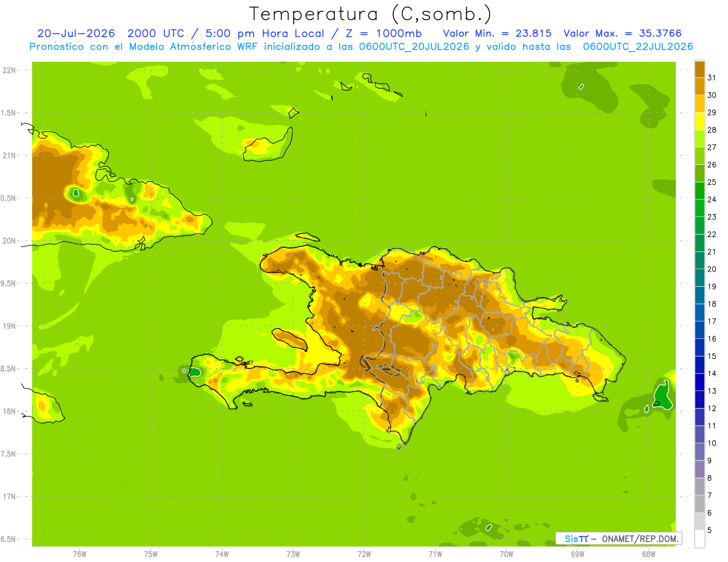Click the '70W' longitude label
728x562 pixels.
pos(507,554)
